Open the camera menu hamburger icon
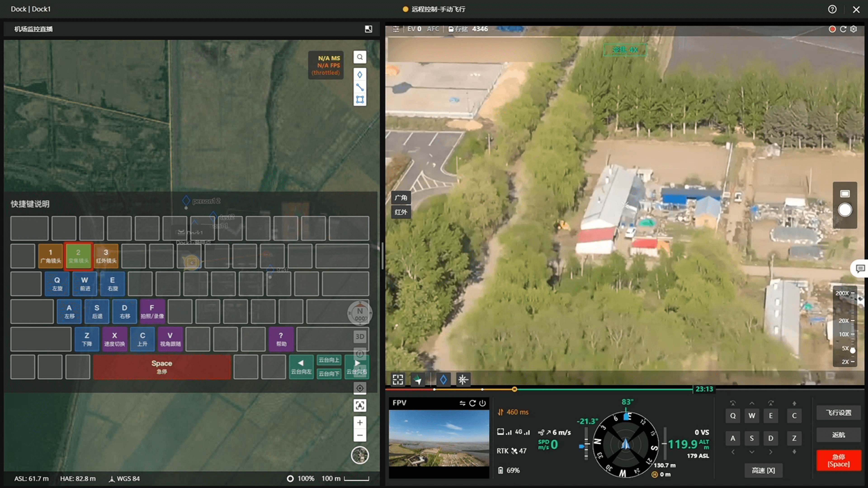This screenshot has height=488, width=868. point(396,29)
